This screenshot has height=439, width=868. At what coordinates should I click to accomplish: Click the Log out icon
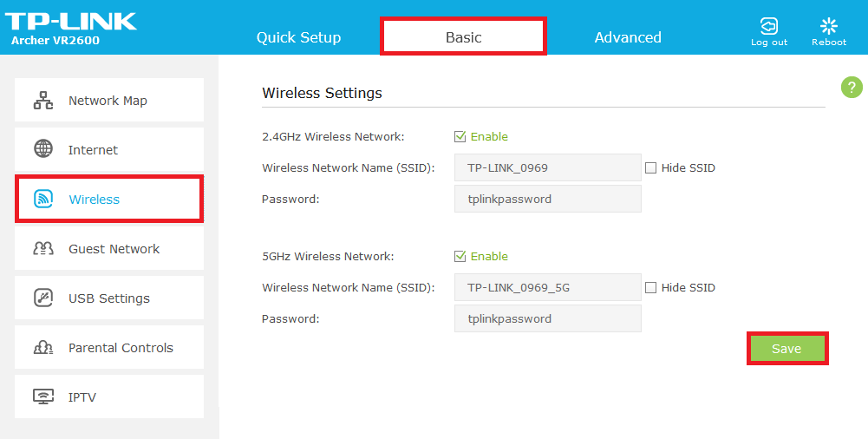pyautogui.click(x=769, y=26)
